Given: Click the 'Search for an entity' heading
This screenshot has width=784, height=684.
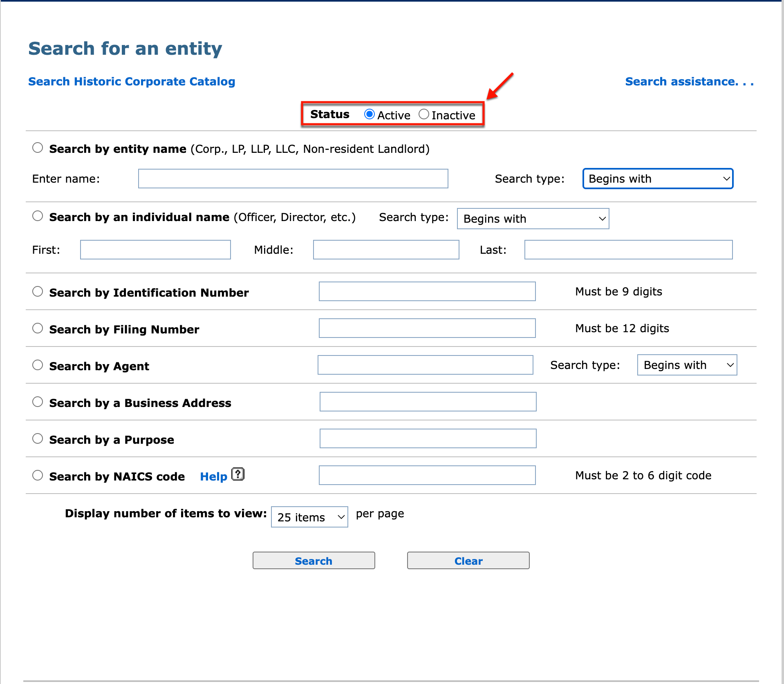Looking at the screenshot, I should (x=125, y=49).
